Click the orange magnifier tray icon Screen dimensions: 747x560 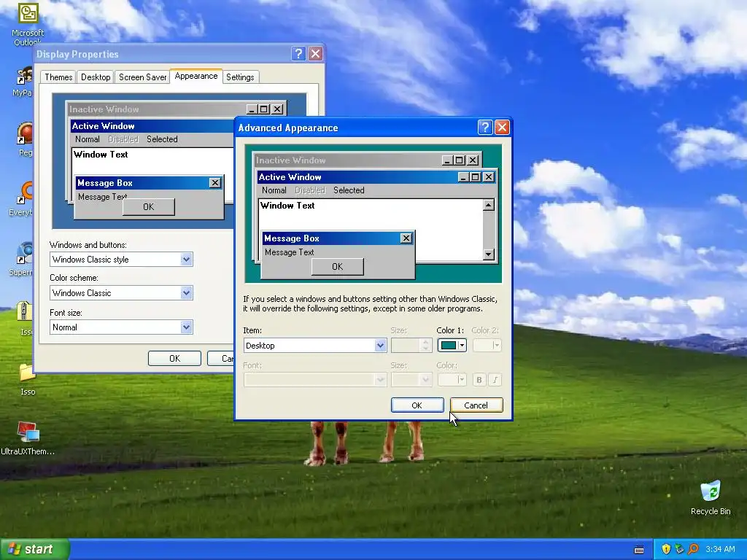click(693, 549)
